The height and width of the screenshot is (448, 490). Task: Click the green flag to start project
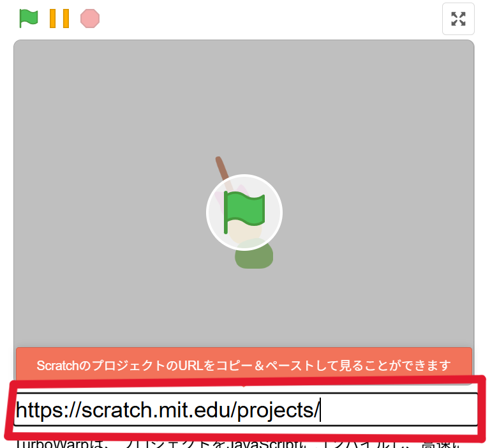[x=29, y=18]
